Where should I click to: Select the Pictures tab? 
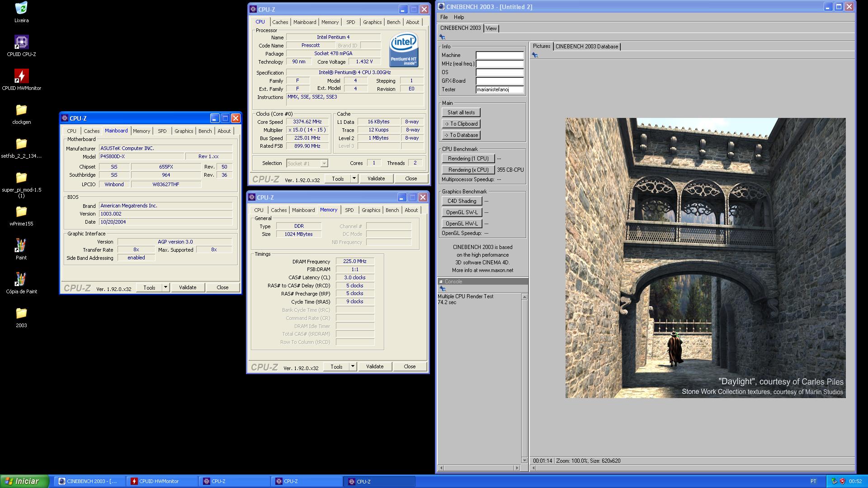pyautogui.click(x=541, y=46)
